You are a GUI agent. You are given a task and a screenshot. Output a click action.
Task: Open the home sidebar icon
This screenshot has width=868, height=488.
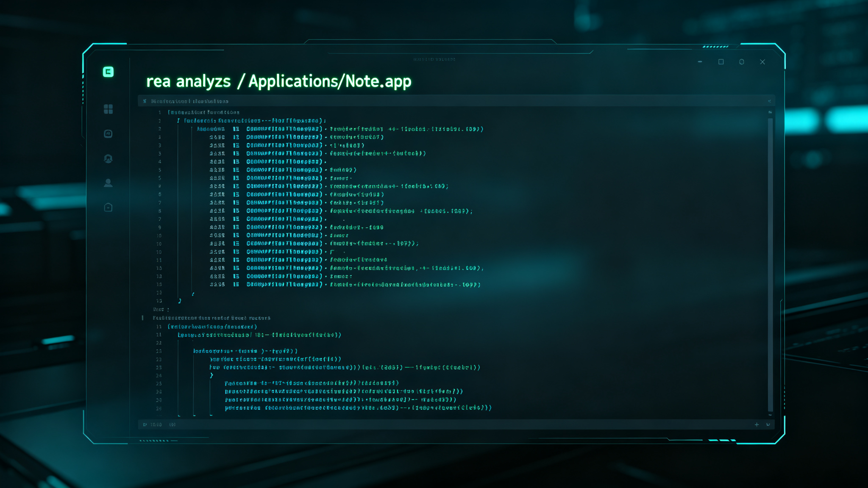pyautogui.click(x=108, y=207)
